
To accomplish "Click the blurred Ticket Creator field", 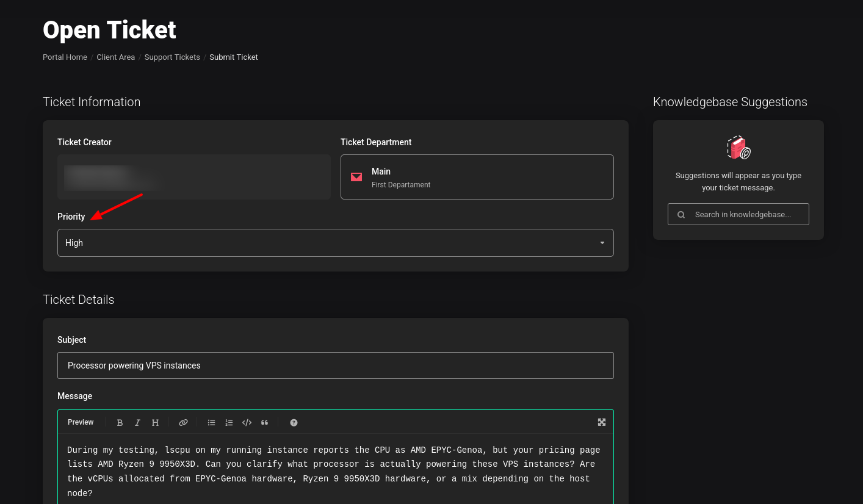I will coord(194,177).
